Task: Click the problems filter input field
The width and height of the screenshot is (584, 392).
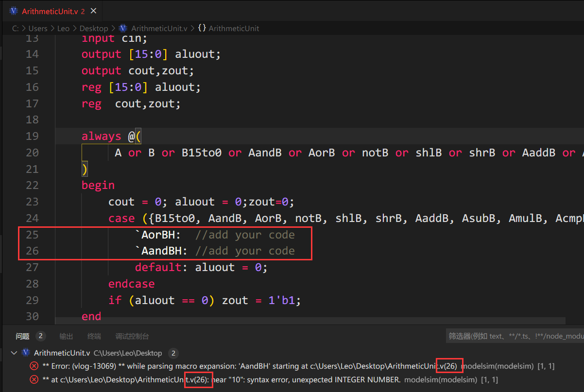Action: pyautogui.click(x=515, y=336)
